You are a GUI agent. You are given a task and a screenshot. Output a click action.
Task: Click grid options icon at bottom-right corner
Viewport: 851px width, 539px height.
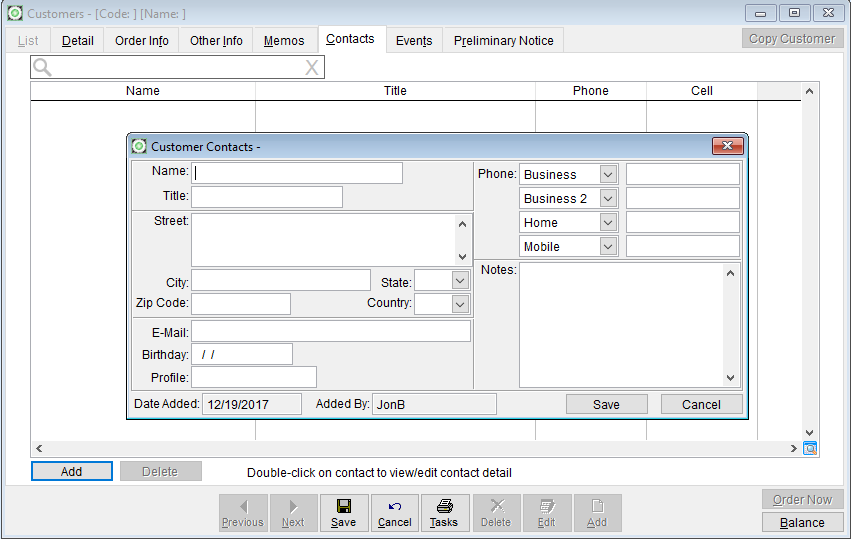point(809,449)
